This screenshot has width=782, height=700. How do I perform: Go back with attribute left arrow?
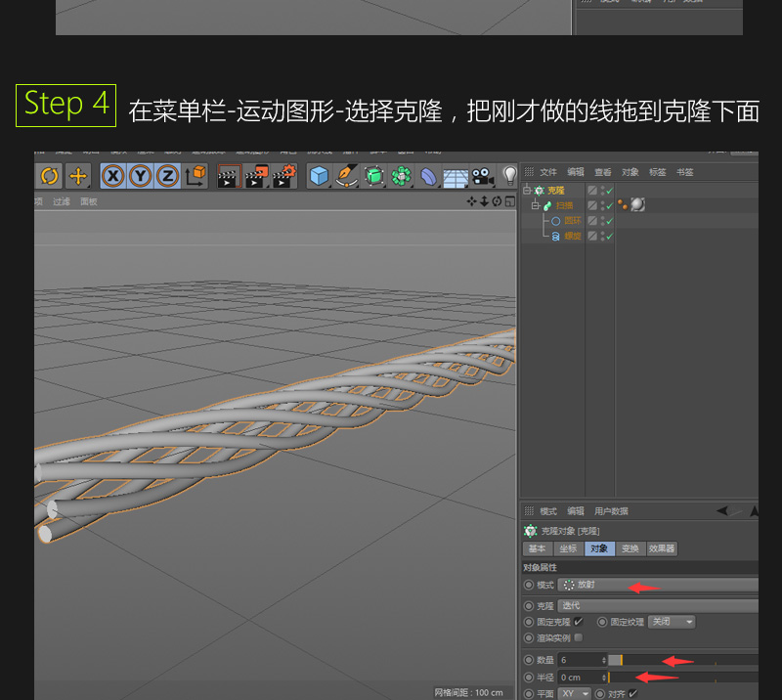click(x=722, y=510)
